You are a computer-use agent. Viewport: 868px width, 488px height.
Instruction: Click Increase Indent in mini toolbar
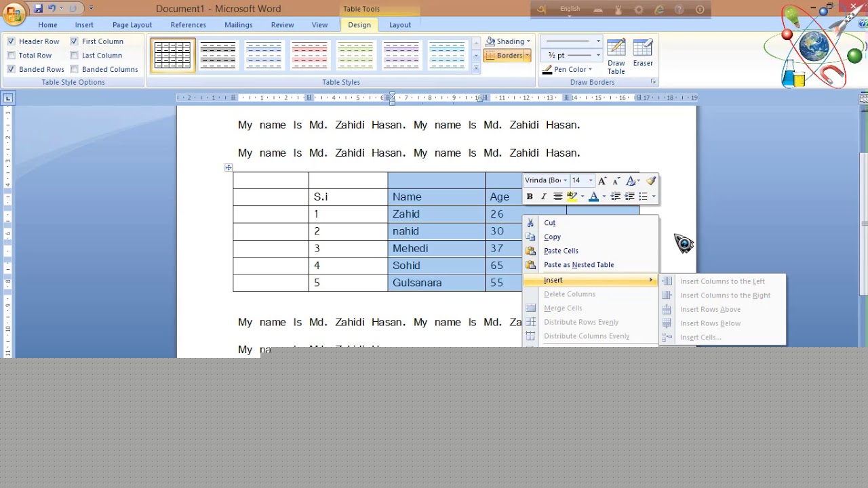click(x=629, y=197)
